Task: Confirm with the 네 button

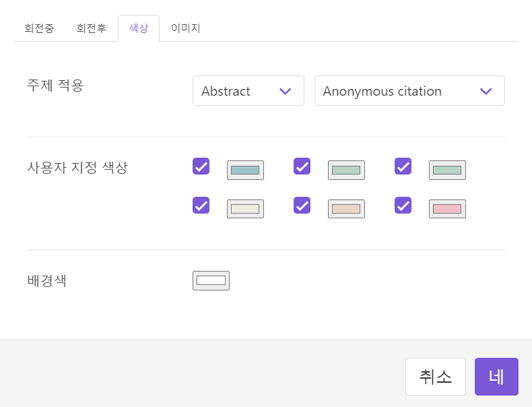Action: tap(496, 377)
